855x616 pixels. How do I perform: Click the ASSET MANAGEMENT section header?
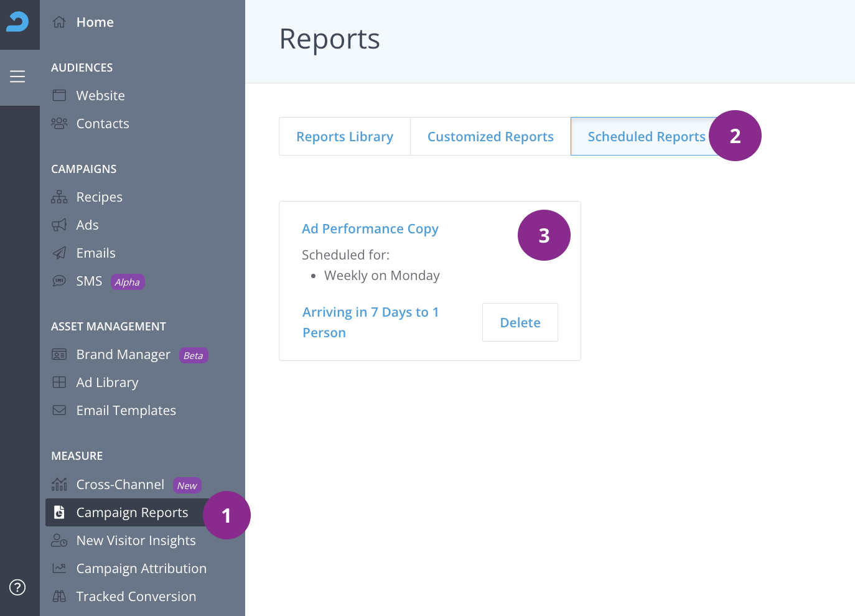[x=108, y=326]
